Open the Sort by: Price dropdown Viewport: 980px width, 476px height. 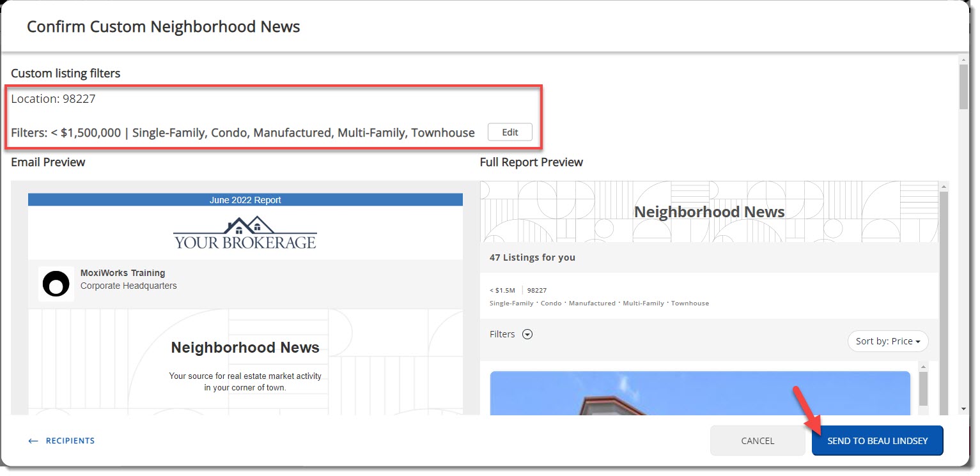887,341
